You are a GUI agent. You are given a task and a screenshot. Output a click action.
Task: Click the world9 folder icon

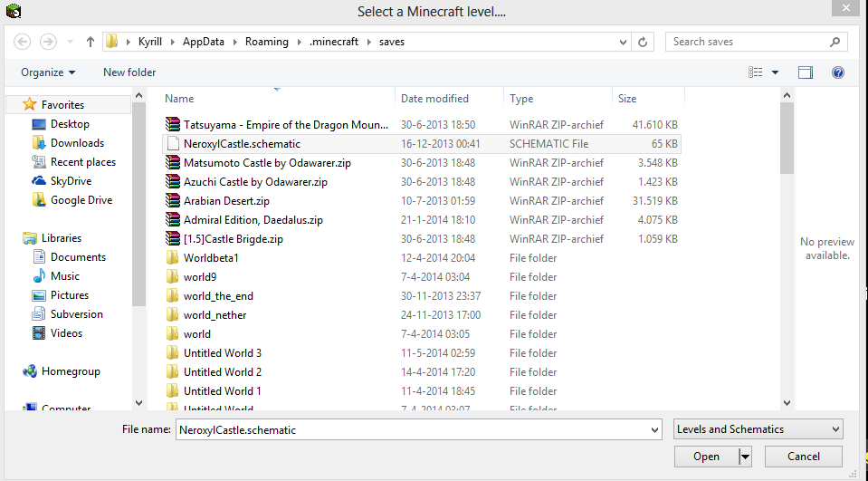173,277
